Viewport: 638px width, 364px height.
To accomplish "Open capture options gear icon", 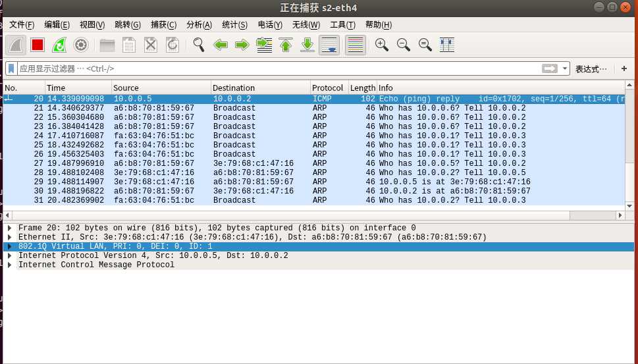I will [x=81, y=45].
